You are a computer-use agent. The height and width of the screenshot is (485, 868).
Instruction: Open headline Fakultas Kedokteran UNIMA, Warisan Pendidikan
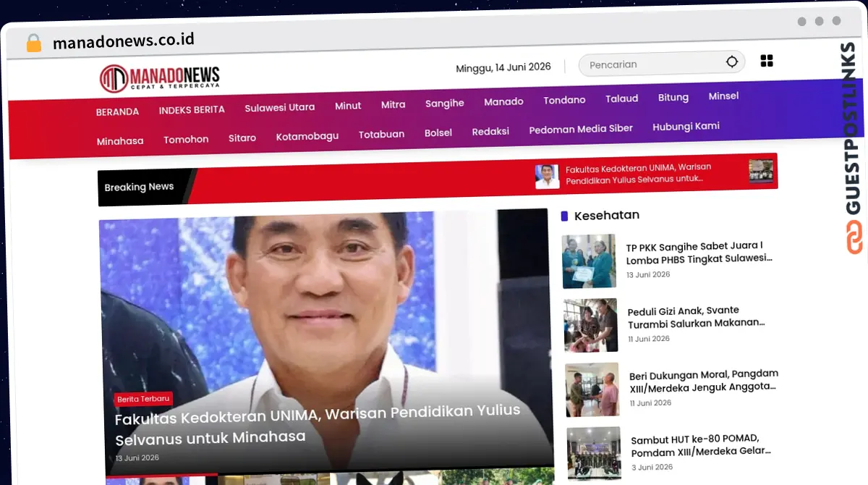pos(318,424)
